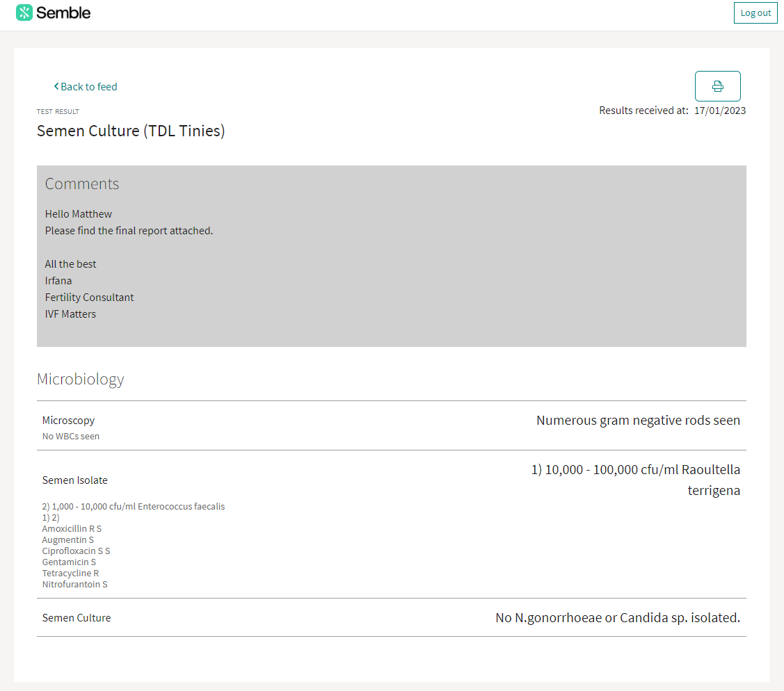Click the 'Fertility Consultant' signature line
This screenshot has height=691, width=784.
(x=90, y=297)
